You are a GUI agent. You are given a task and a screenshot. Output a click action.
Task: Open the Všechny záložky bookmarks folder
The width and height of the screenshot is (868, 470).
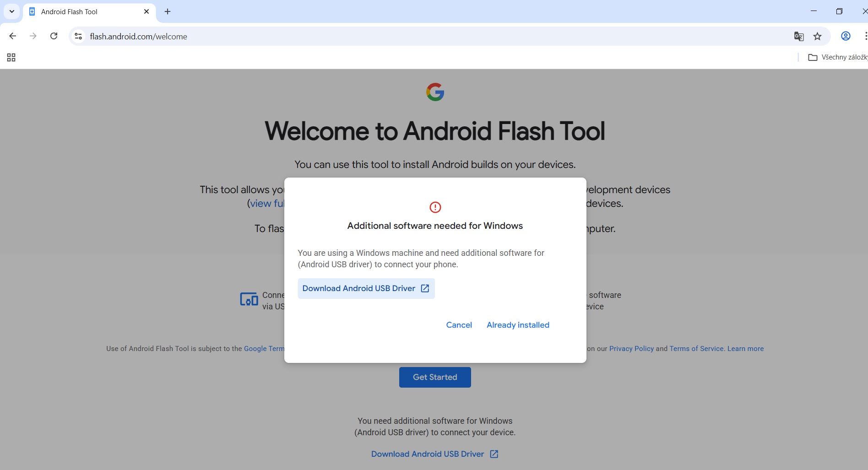click(x=838, y=57)
